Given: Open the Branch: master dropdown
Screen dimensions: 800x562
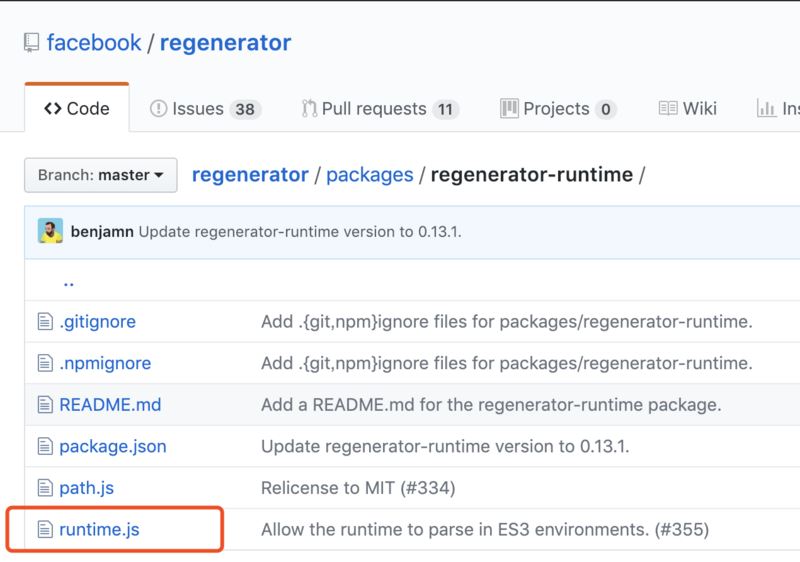Looking at the screenshot, I should tap(100, 175).
